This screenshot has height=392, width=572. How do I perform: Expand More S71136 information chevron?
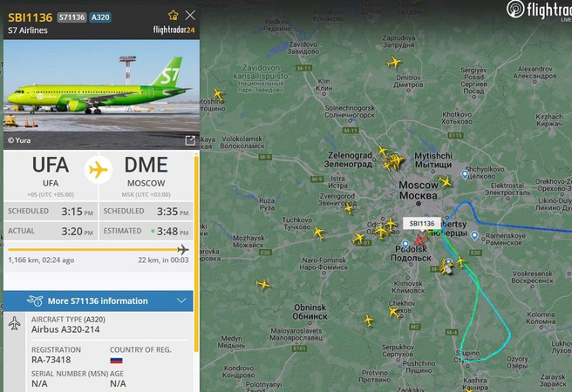181,301
